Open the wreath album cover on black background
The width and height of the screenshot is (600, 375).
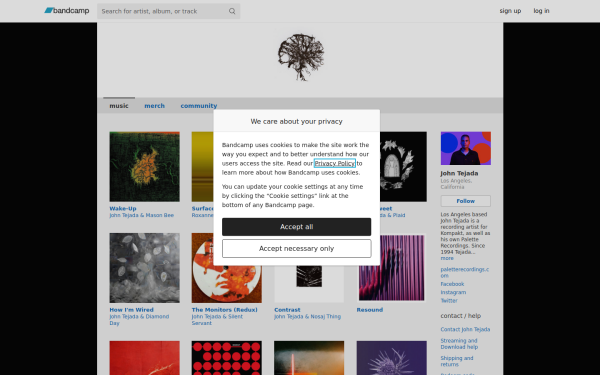[403, 166]
